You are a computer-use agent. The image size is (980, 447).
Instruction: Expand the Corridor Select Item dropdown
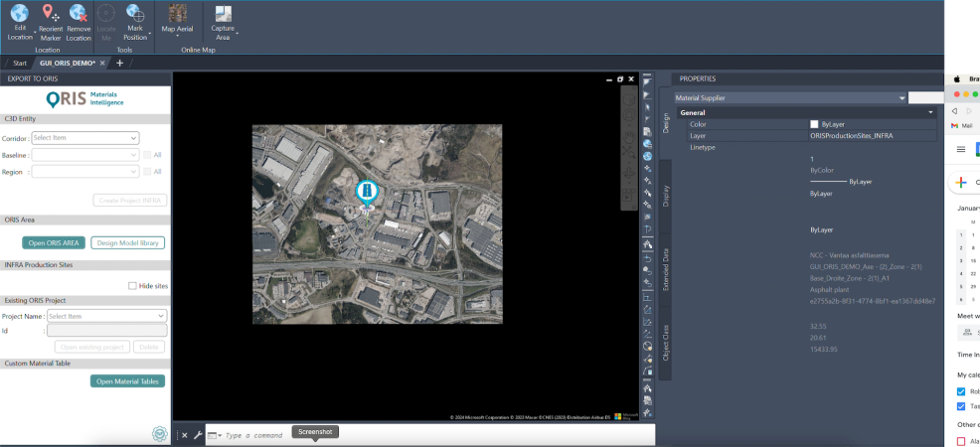coord(85,138)
